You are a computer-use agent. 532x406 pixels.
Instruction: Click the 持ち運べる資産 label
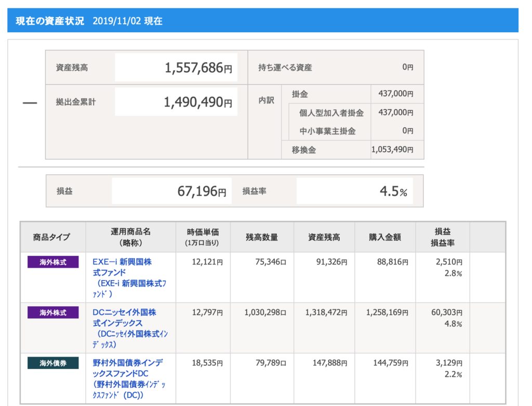pos(285,68)
